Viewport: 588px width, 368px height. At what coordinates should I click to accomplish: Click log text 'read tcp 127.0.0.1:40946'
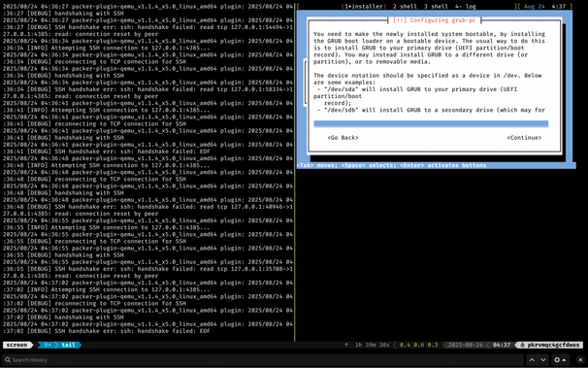tap(242, 207)
